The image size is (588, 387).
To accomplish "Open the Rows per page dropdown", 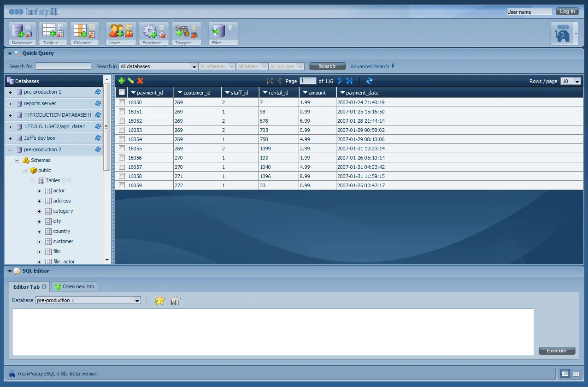I will (x=570, y=81).
